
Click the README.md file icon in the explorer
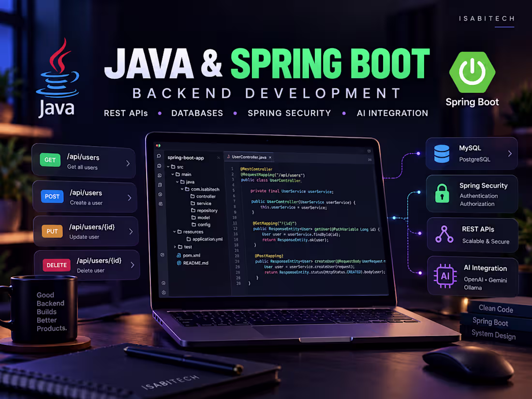(x=179, y=263)
